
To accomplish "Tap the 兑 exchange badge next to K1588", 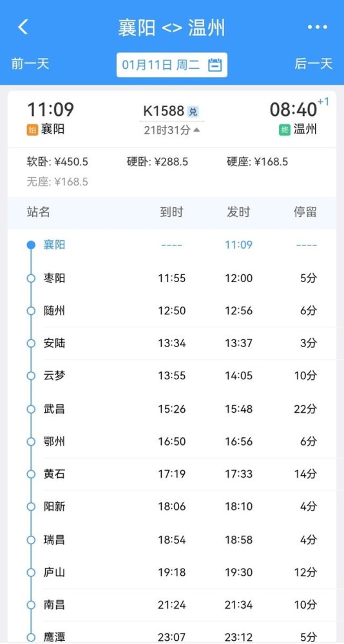I will click(193, 111).
